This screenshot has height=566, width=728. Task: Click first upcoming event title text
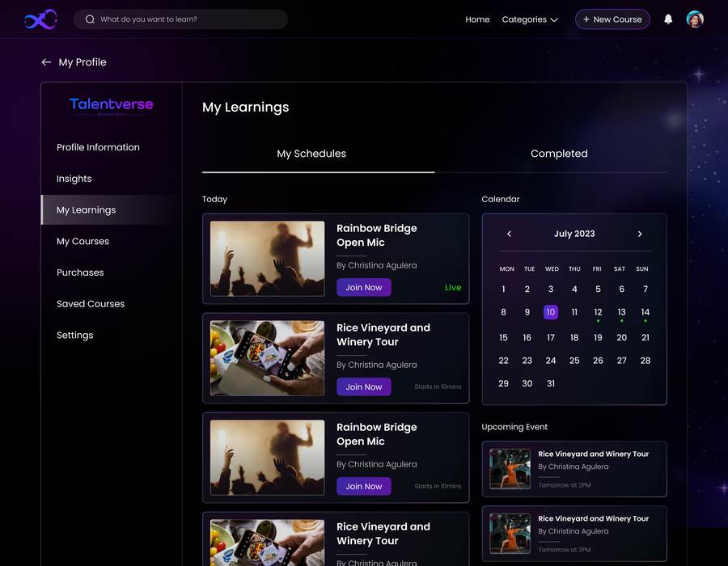coord(594,454)
